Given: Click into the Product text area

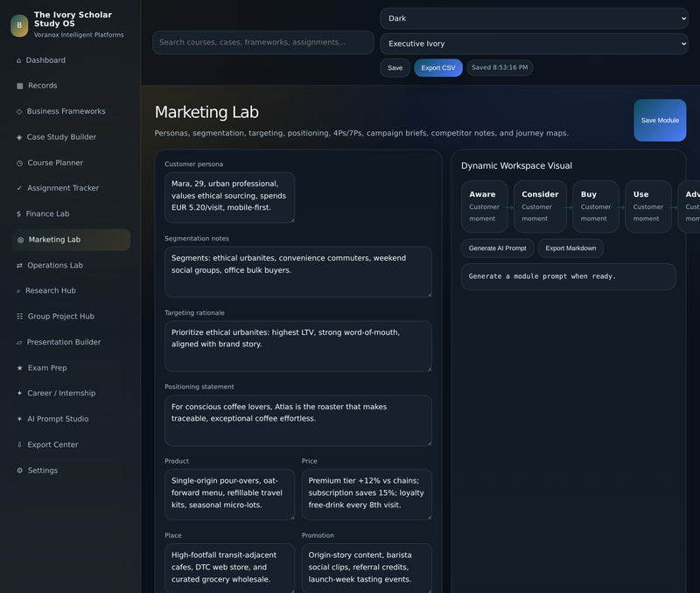Looking at the screenshot, I should [x=229, y=494].
